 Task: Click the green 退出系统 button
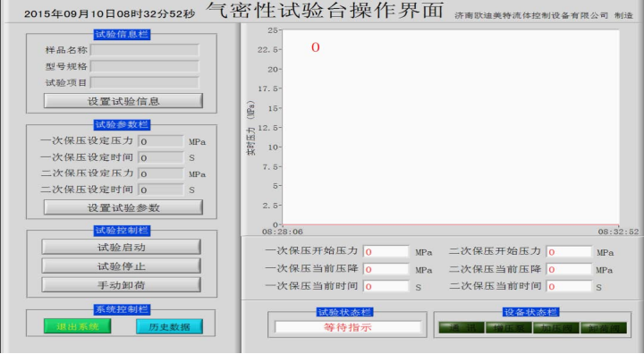78,326
